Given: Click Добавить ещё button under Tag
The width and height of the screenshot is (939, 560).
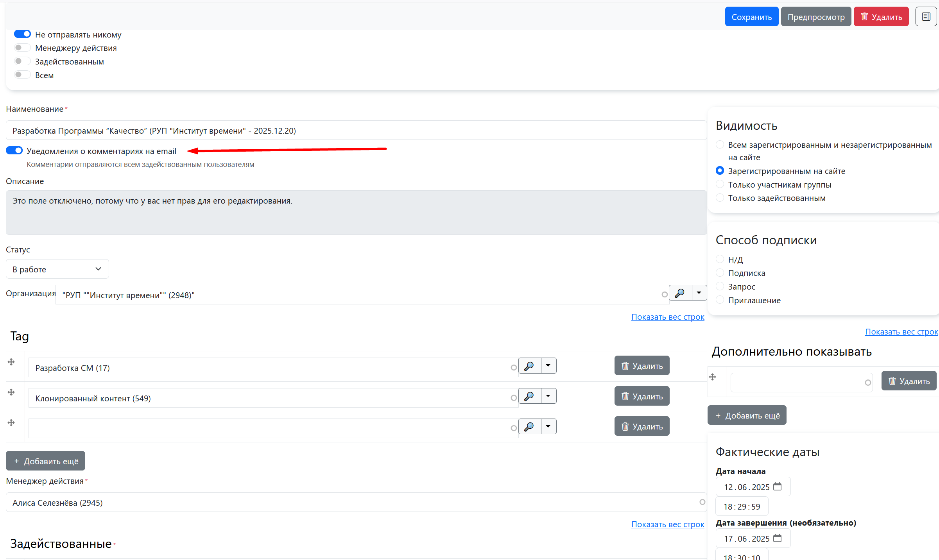Looking at the screenshot, I should pyautogui.click(x=46, y=461).
